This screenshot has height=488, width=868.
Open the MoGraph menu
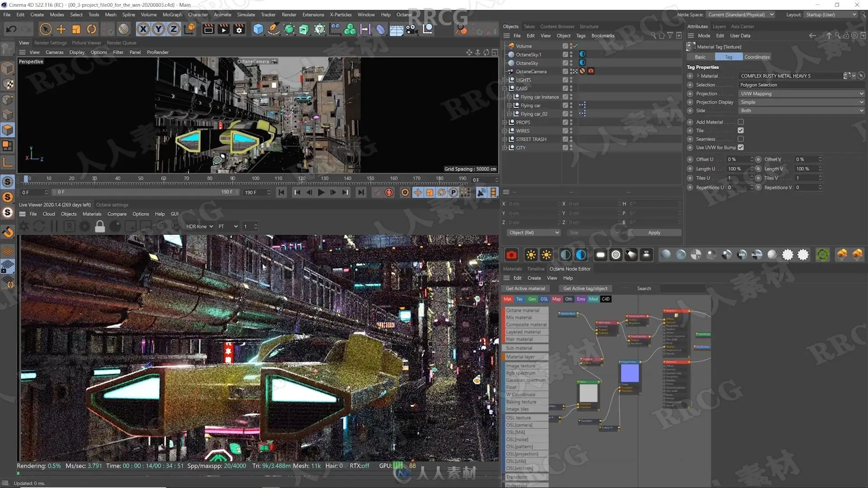(x=172, y=14)
